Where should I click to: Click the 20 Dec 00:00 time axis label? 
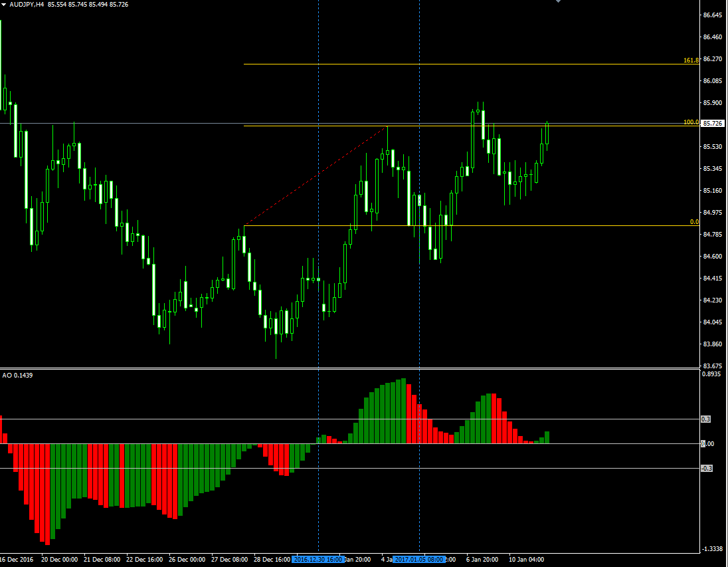click(59, 560)
